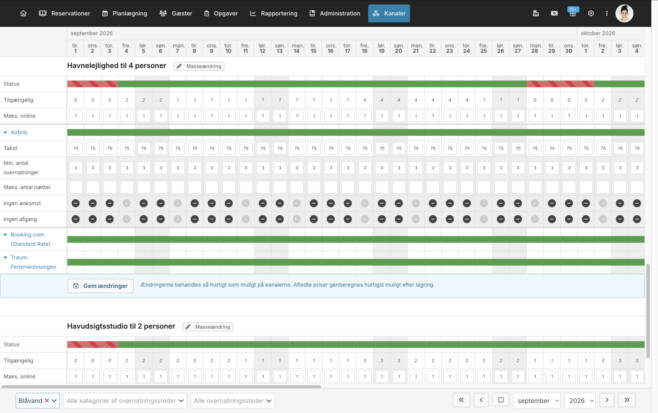
Task: Open the payment cash icon in top bar
Action: 554,13
